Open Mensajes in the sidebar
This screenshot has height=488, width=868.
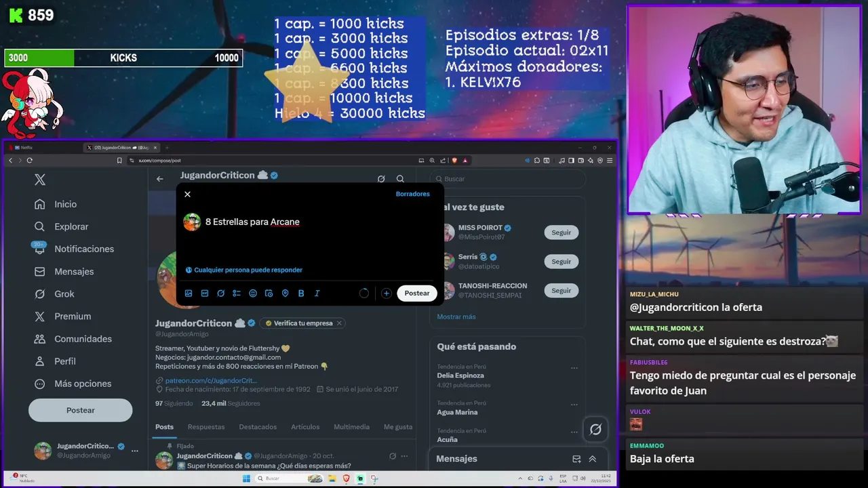[64, 271]
